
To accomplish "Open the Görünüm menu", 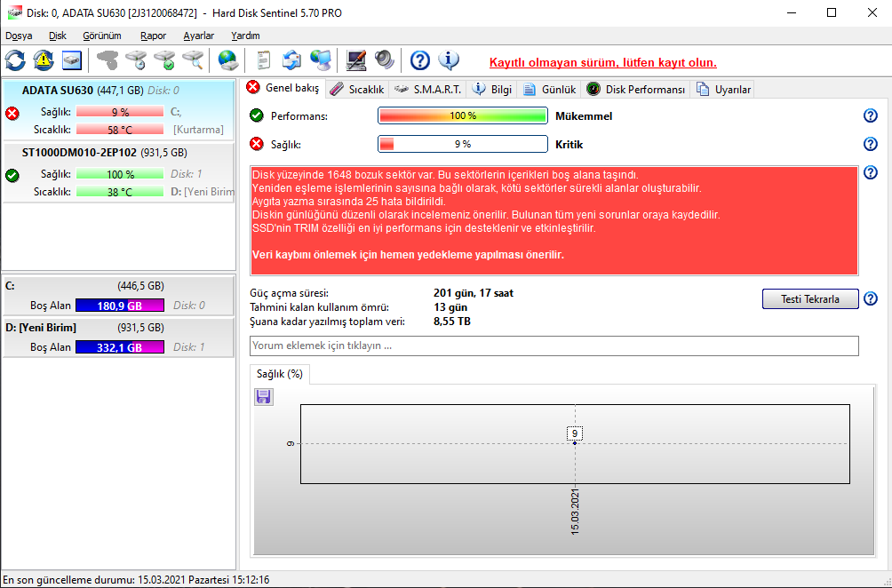I will 102,36.
